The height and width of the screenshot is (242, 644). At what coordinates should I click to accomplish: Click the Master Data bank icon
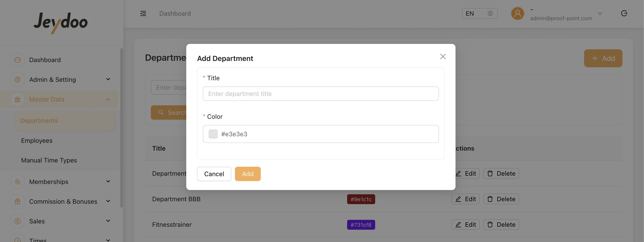pos(18,99)
